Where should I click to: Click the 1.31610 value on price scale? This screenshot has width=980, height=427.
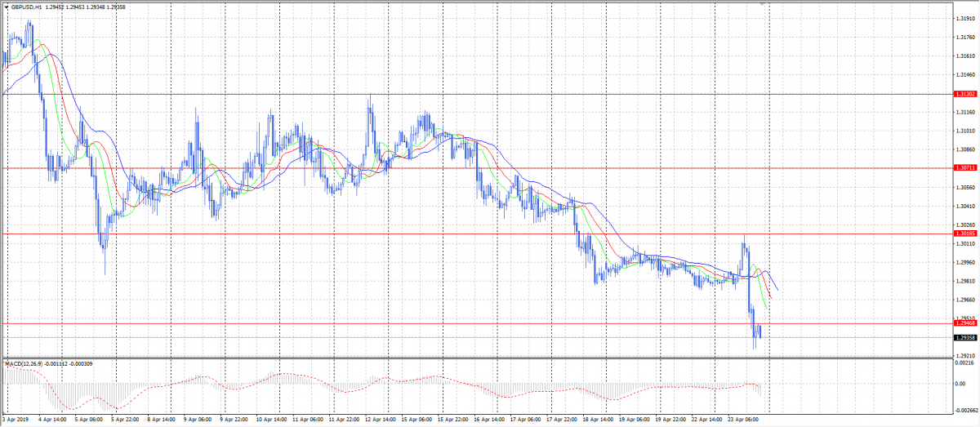click(x=965, y=56)
